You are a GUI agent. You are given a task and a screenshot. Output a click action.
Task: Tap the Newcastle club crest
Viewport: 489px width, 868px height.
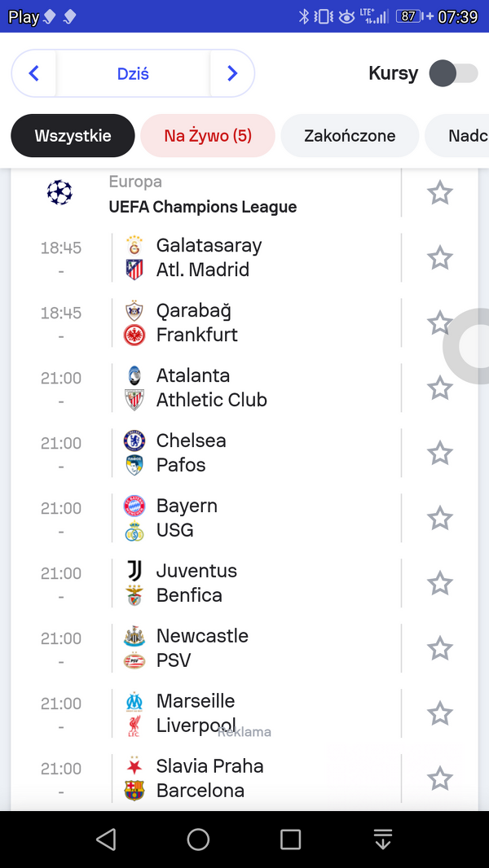click(134, 636)
